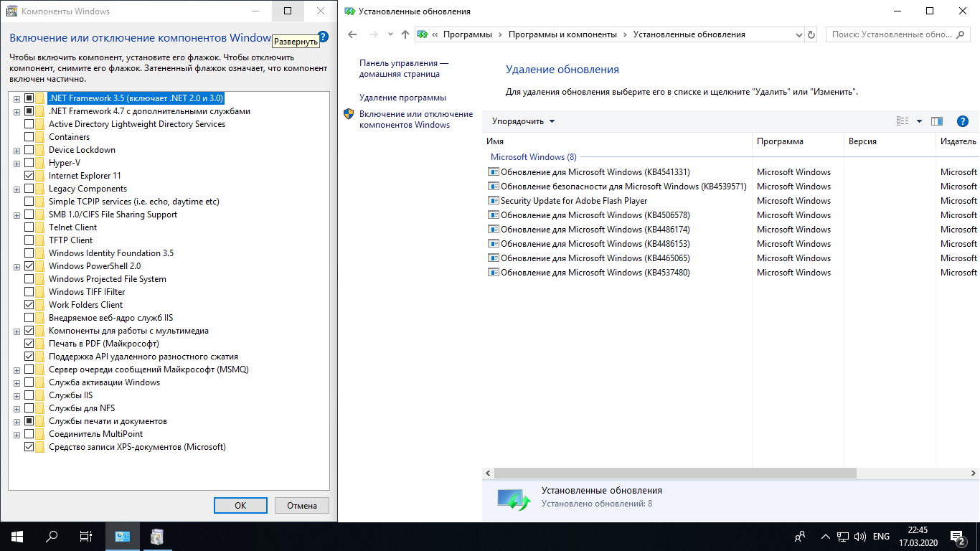Select the second pinned taskbar app

[157, 536]
